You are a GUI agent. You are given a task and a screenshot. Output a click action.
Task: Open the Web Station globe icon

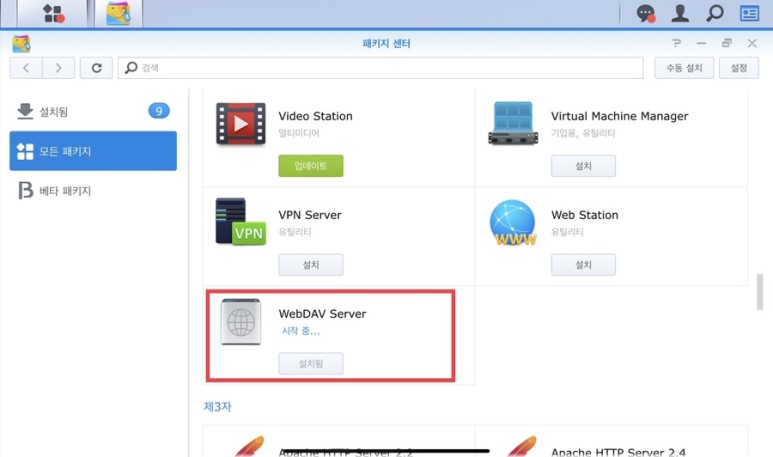click(x=513, y=222)
